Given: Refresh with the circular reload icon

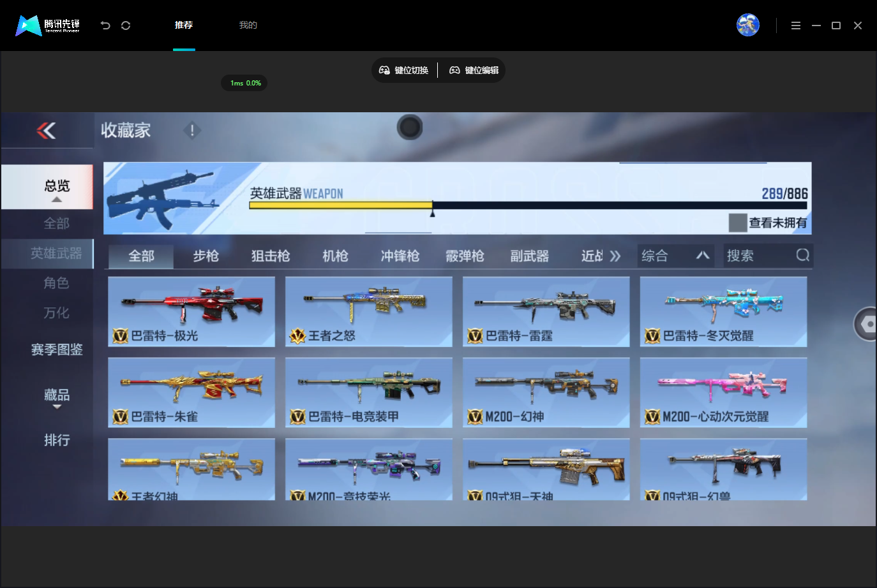Looking at the screenshot, I should coord(126,26).
